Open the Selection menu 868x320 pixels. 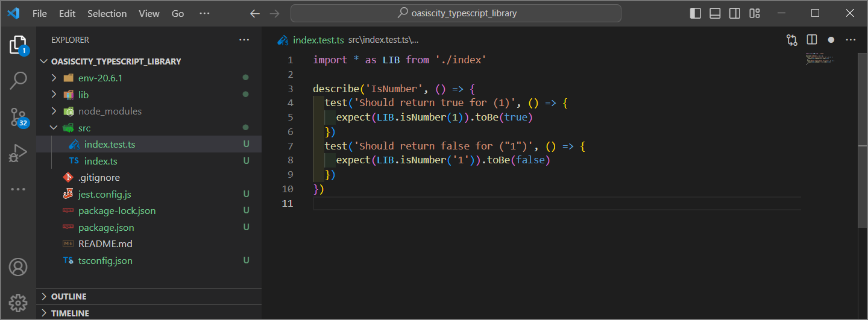(107, 13)
